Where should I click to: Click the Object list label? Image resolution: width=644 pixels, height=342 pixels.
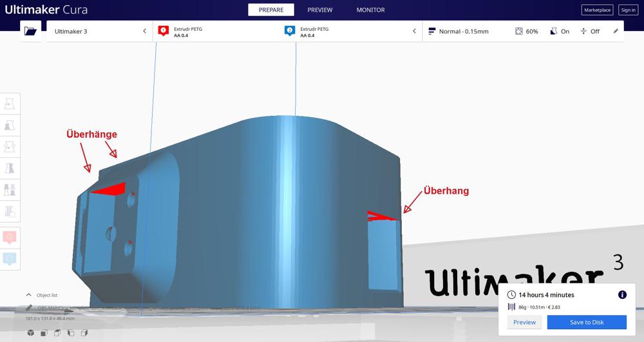pos(47,295)
